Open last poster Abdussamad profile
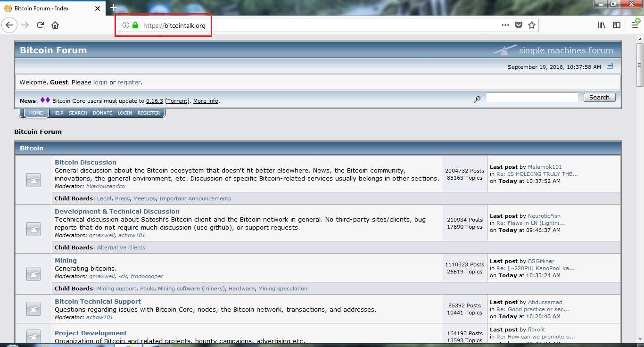The width and height of the screenshot is (644, 347). click(545, 302)
